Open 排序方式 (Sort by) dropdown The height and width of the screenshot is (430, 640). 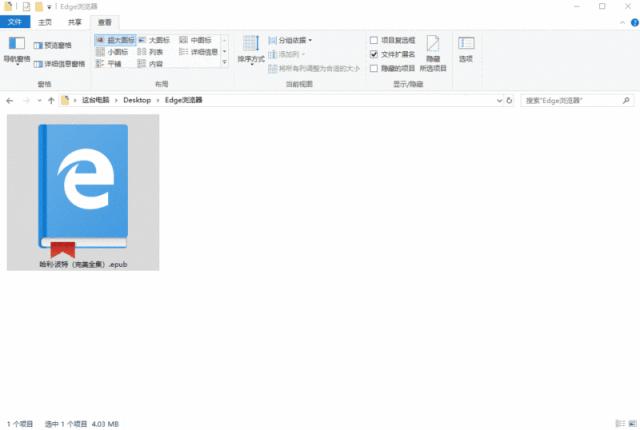[x=251, y=50]
